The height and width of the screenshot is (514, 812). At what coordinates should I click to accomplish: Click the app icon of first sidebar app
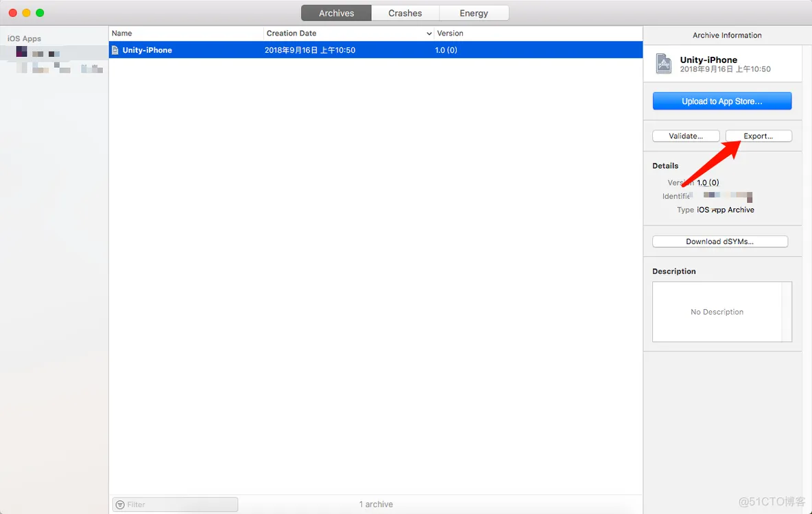point(22,52)
